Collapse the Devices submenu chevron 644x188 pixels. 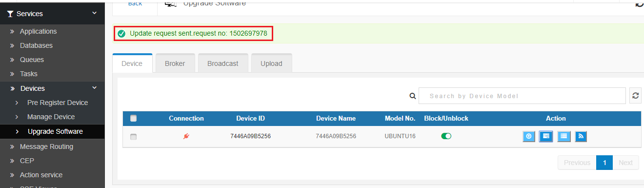(94, 88)
